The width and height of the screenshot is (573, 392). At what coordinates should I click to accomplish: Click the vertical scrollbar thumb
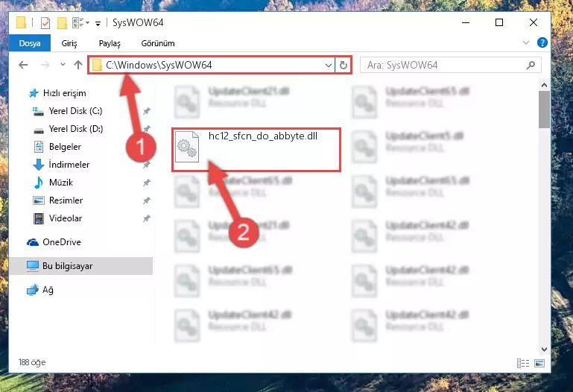coord(544,110)
